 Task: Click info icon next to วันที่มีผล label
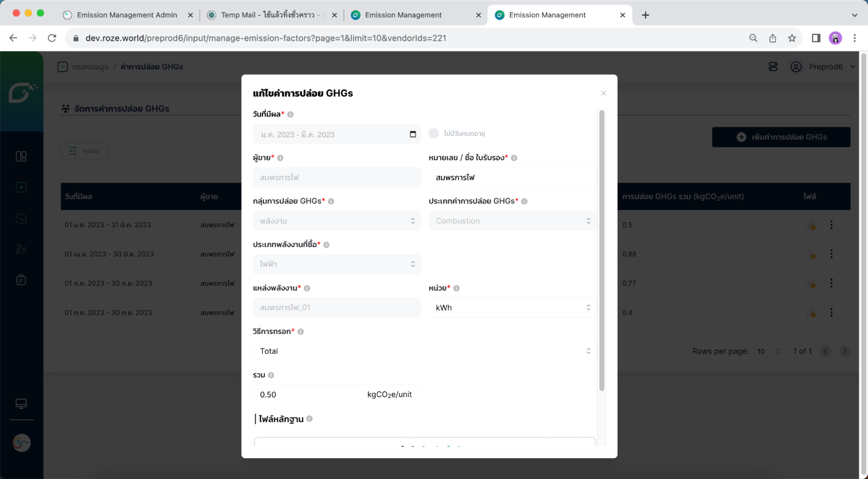tap(290, 114)
